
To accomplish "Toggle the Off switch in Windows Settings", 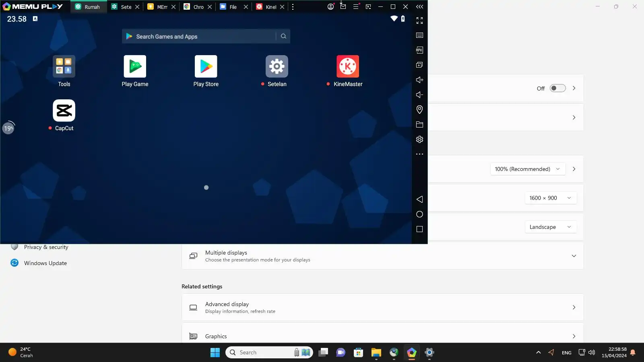I will coord(557,88).
